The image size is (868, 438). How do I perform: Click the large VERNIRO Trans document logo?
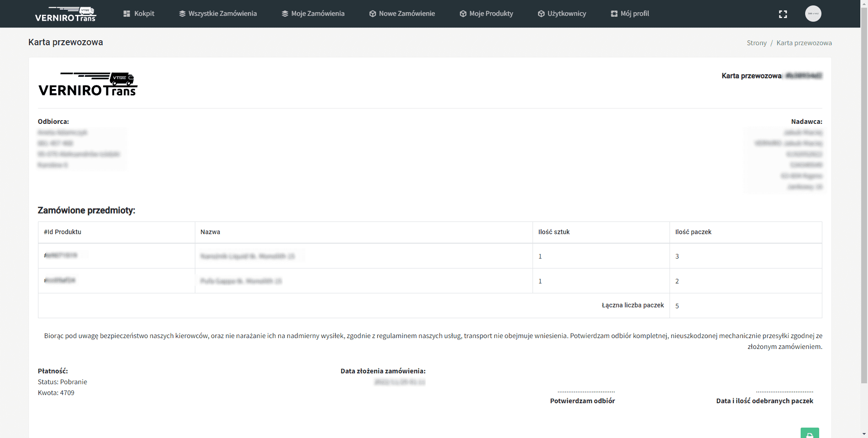click(88, 85)
